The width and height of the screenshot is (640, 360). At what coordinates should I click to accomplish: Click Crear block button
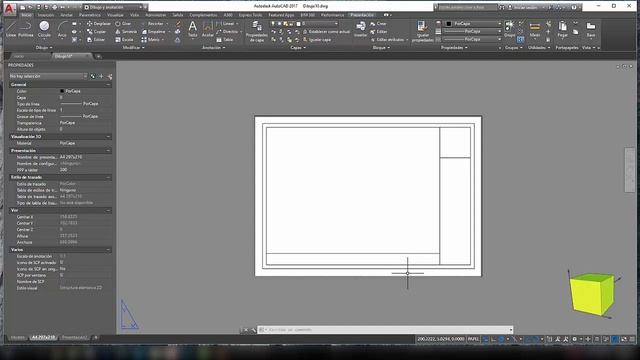click(378, 24)
